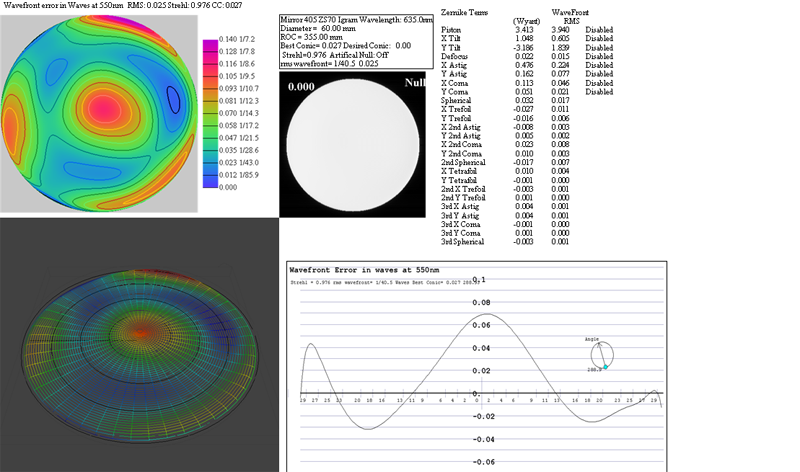
Task: Click the 'WaveFront RMS' column header
Action: coord(570,16)
